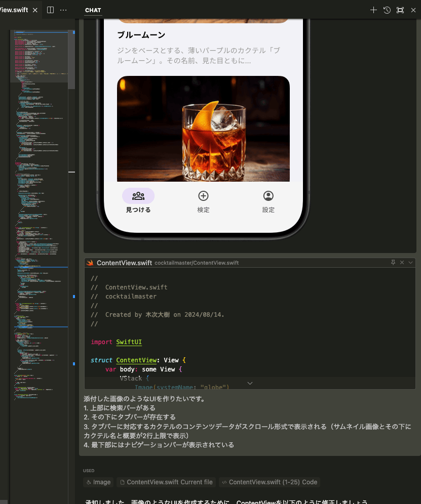Tap the 検定 plus icon in mockup

pos(203,195)
